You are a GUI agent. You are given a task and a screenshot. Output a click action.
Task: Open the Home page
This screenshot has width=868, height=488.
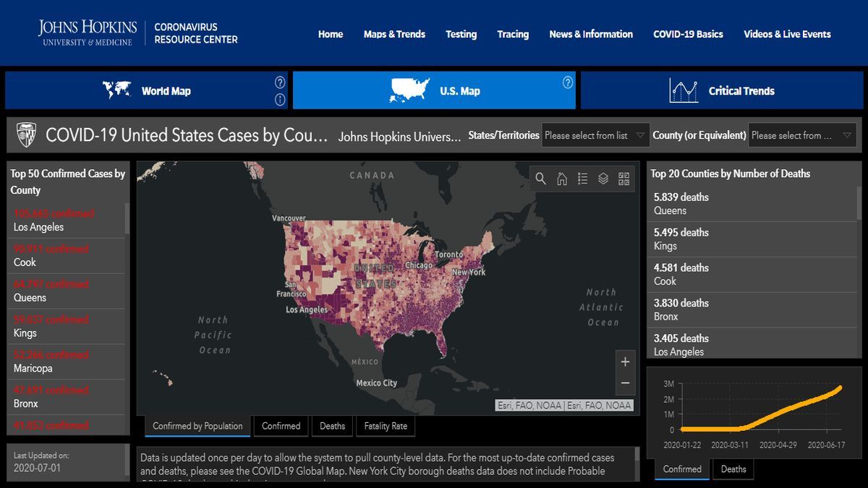click(x=331, y=34)
